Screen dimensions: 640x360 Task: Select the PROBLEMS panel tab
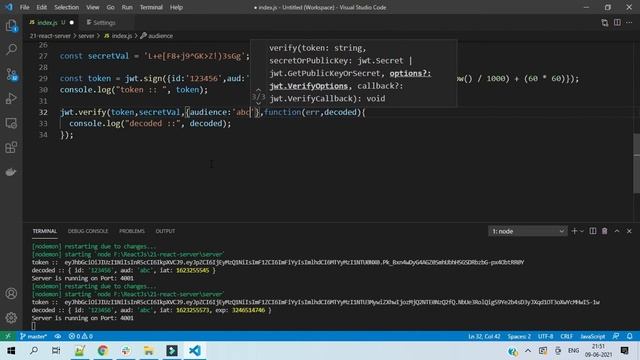[x=132, y=231]
